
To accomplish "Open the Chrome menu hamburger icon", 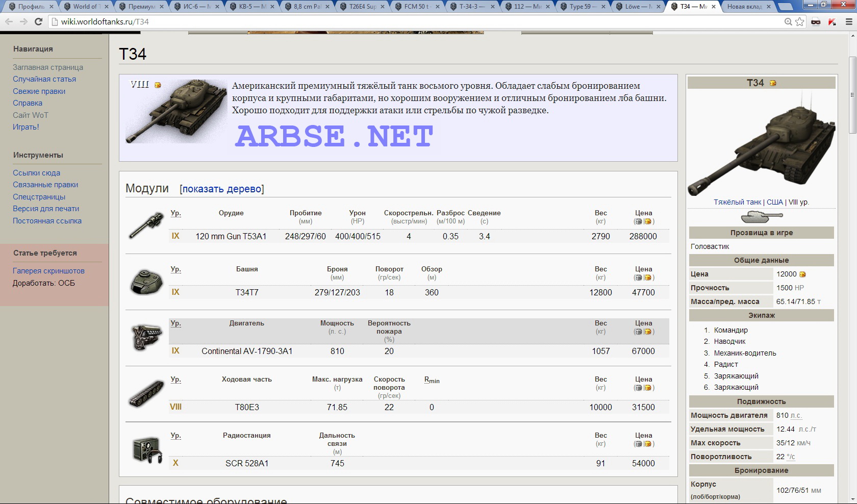I will click(848, 21).
